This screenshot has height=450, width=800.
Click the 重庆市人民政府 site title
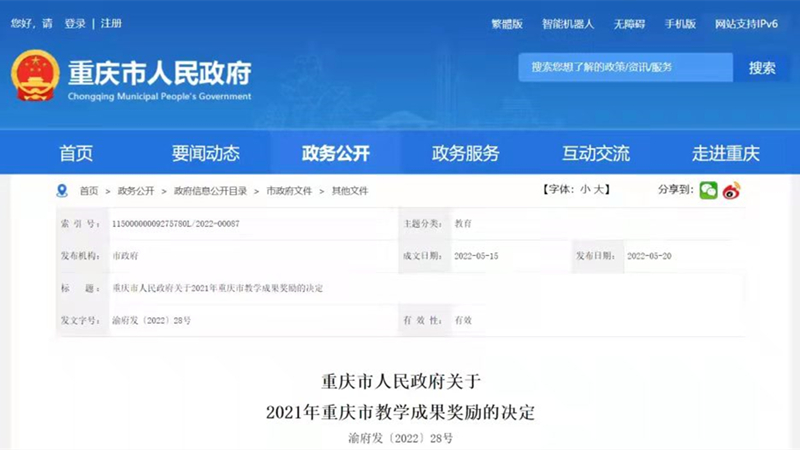160,73
